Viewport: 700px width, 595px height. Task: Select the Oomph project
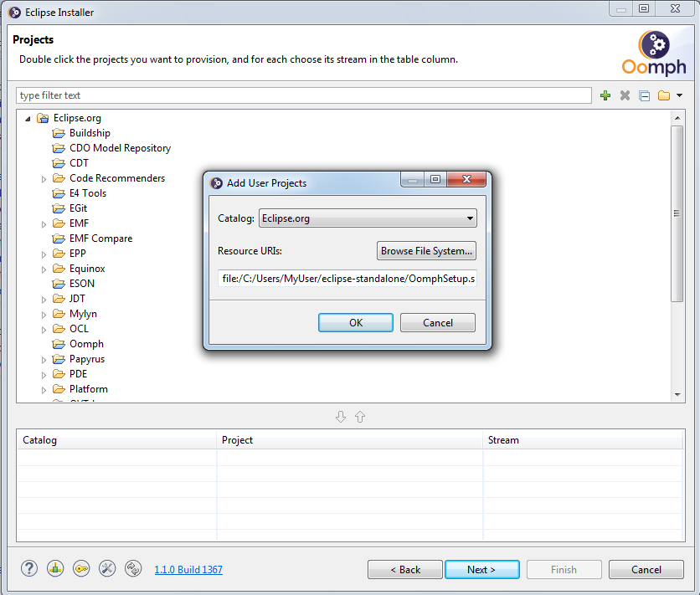86,344
